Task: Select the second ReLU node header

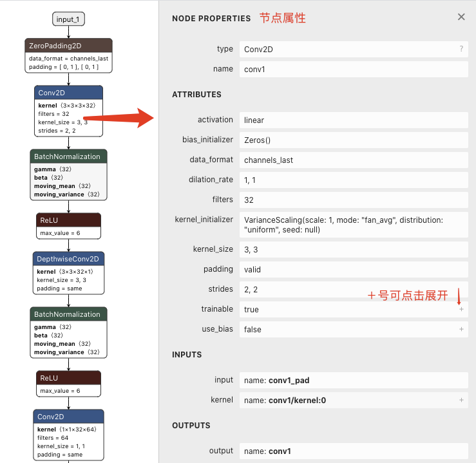Action: click(69, 378)
